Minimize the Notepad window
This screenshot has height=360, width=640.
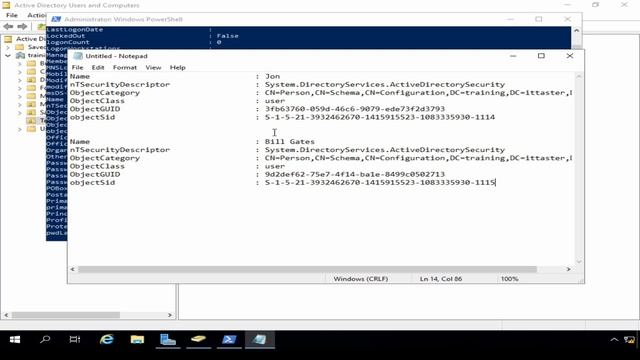tap(513, 56)
